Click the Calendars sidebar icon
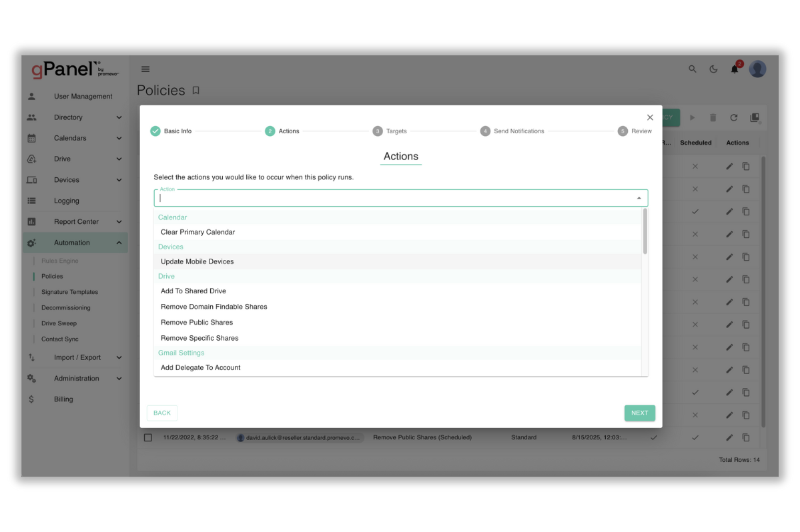Image resolution: width=800 pixels, height=532 pixels. point(31,138)
